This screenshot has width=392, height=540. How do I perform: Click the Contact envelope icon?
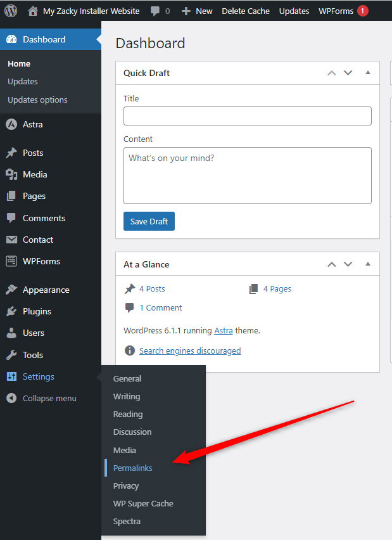tap(11, 240)
